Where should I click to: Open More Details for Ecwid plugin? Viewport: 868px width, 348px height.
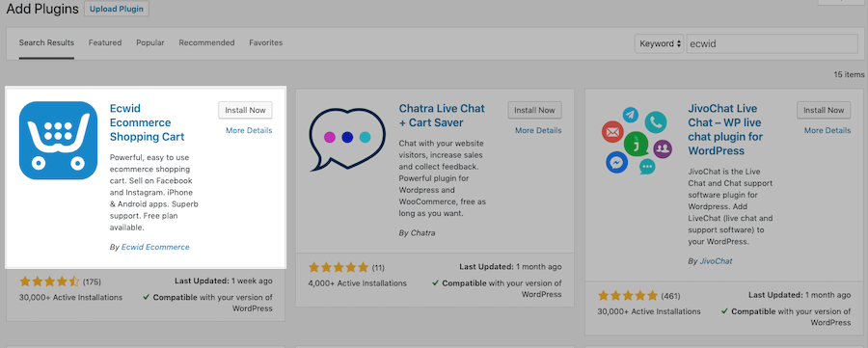point(249,130)
